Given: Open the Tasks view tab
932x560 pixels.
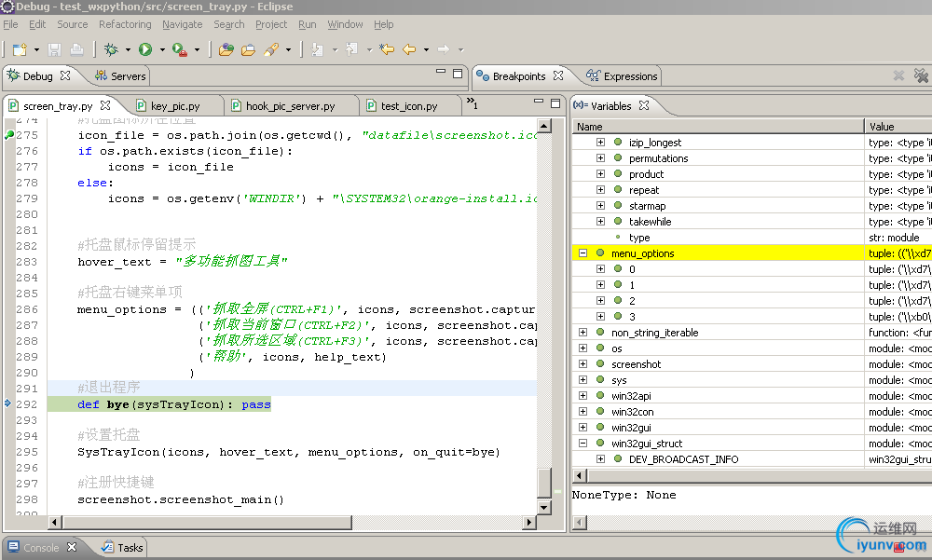Looking at the screenshot, I should [122, 548].
